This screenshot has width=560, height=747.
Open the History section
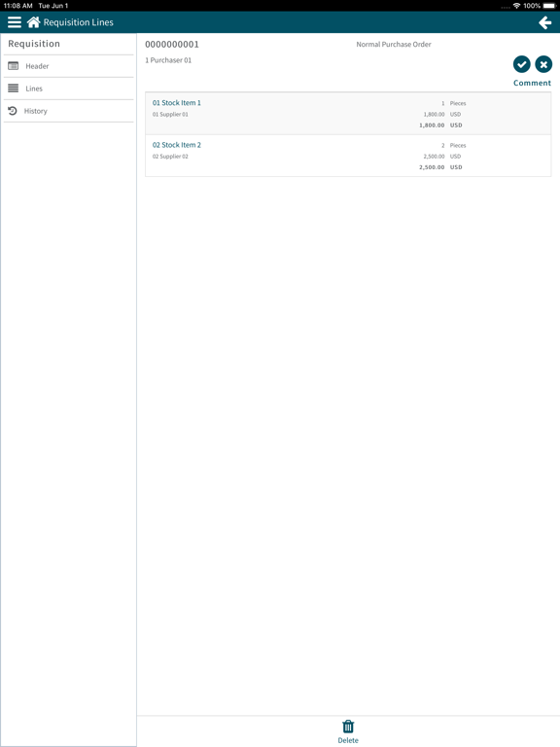coord(69,111)
